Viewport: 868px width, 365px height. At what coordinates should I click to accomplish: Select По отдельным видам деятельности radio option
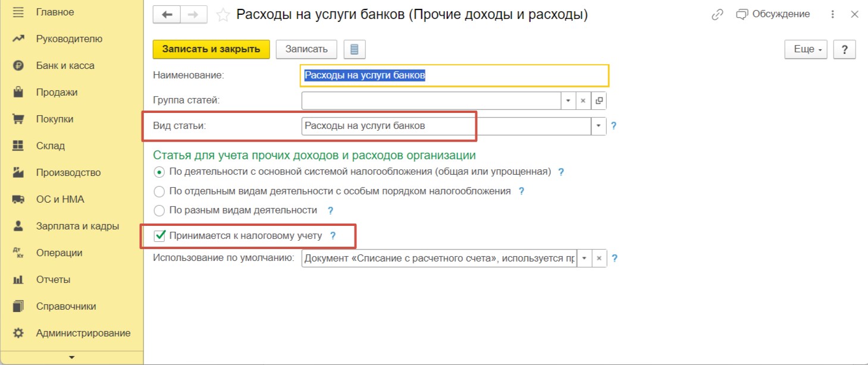[x=159, y=191]
